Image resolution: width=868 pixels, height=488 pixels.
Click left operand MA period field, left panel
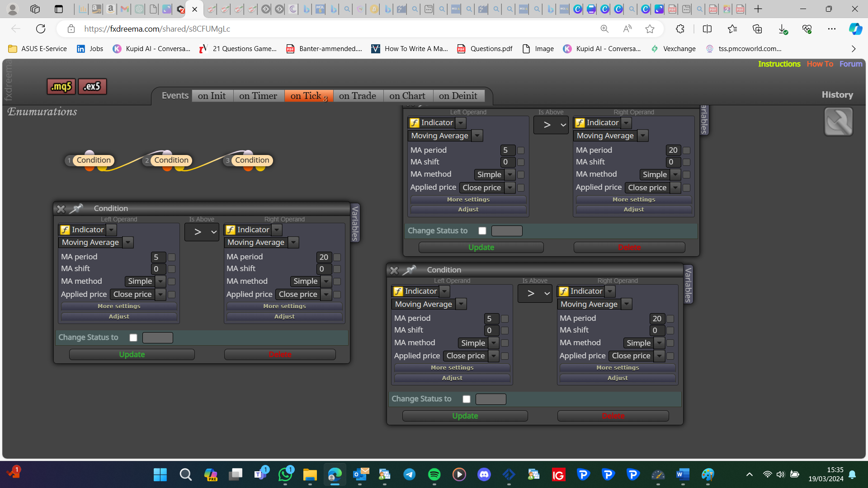(159, 257)
